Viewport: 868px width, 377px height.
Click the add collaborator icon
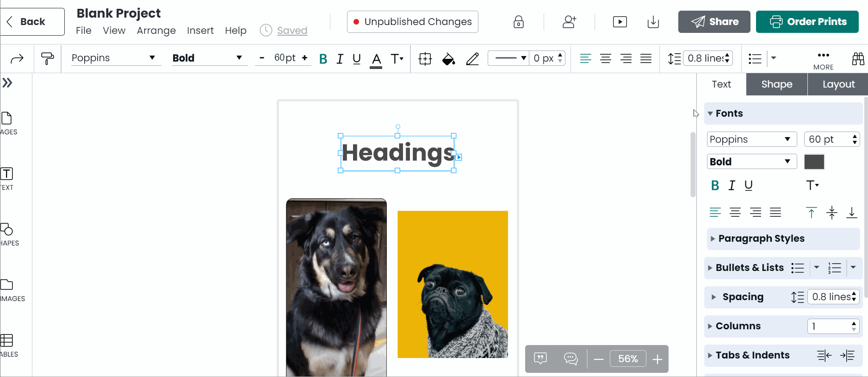[x=569, y=22]
